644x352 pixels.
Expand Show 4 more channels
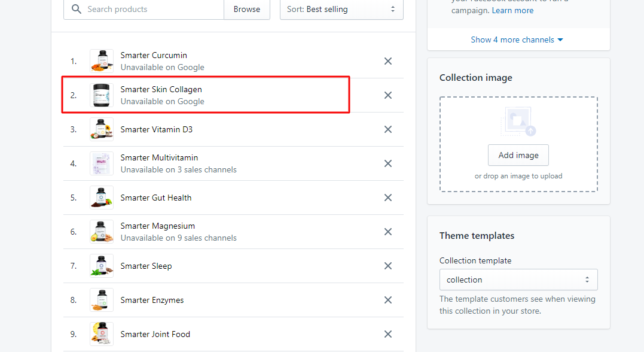point(517,40)
